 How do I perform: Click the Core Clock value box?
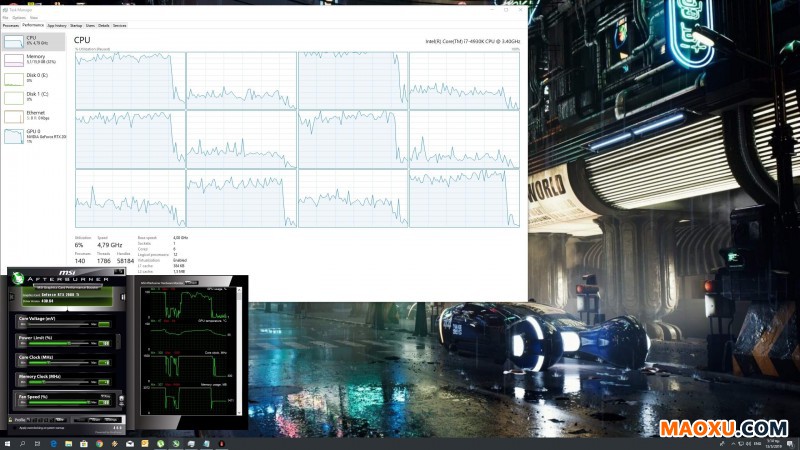point(104,363)
